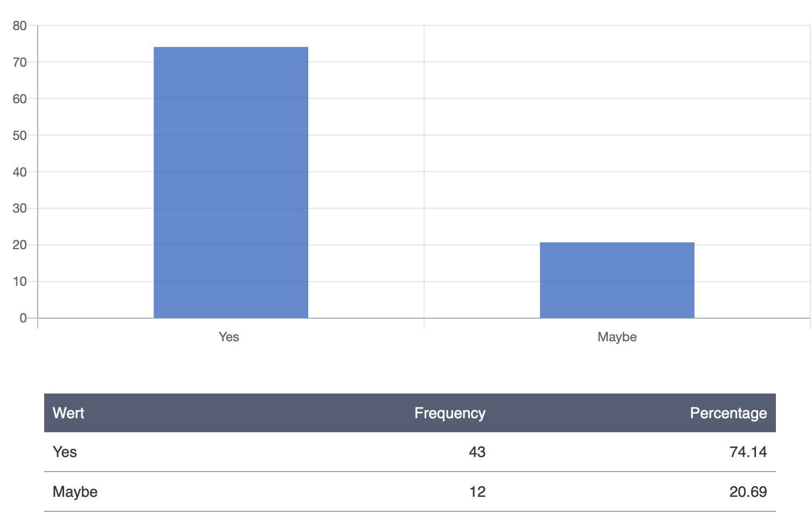Click the 70 tick label on y-axis

tap(20, 62)
